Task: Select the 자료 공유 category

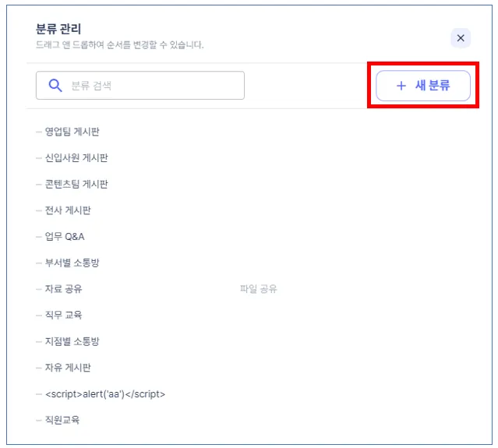Action: coord(63,289)
